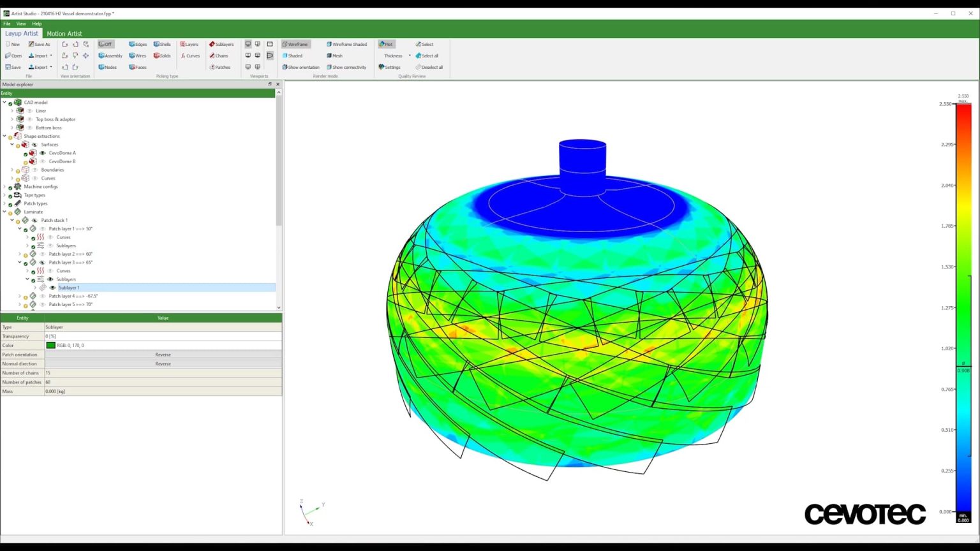Switch to the Motion Artist tab

[x=64, y=33]
